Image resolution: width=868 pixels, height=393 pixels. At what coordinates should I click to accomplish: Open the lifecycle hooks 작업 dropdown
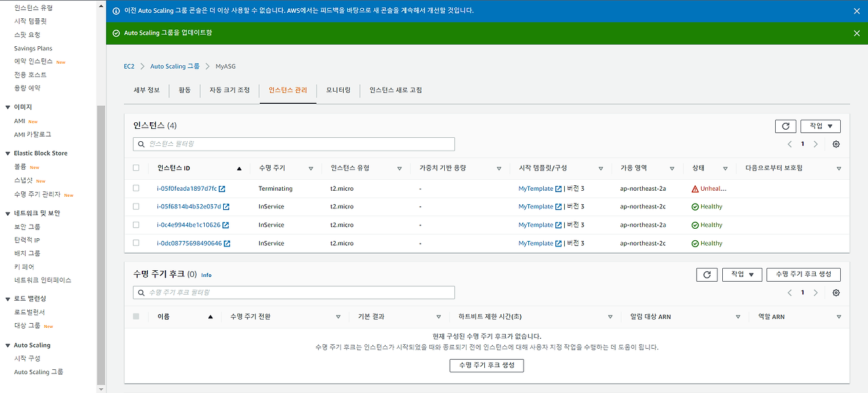click(x=743, y=274)
